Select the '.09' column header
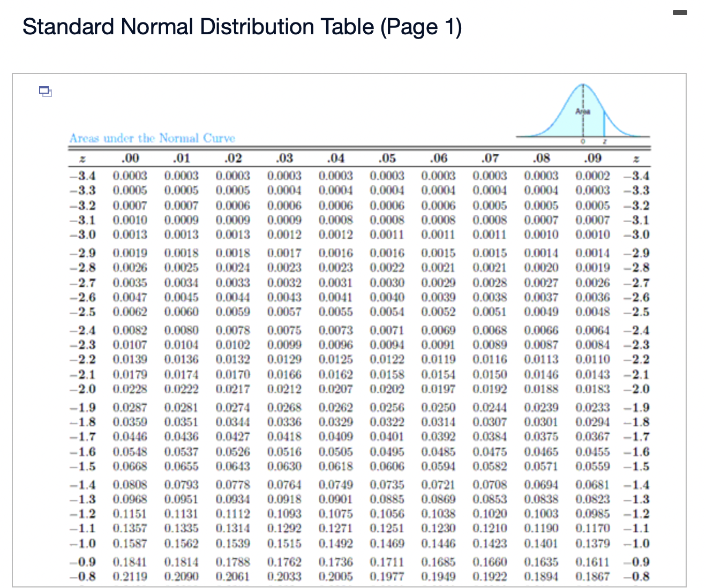 pyautogui.click(x=591, y=157)
